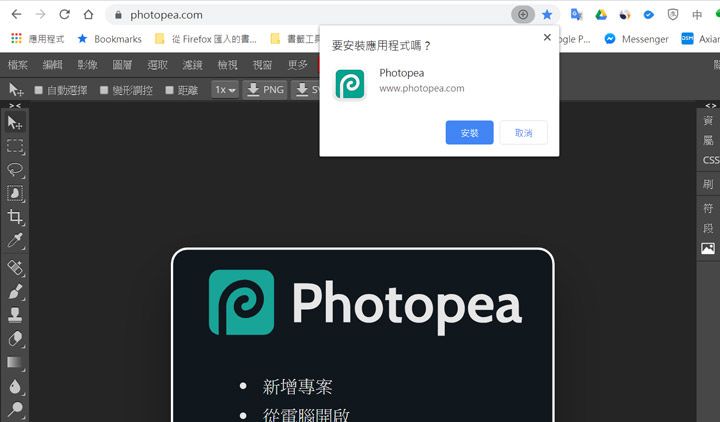
Task: Select the Spot Healing tool
Action: [15, 267]
